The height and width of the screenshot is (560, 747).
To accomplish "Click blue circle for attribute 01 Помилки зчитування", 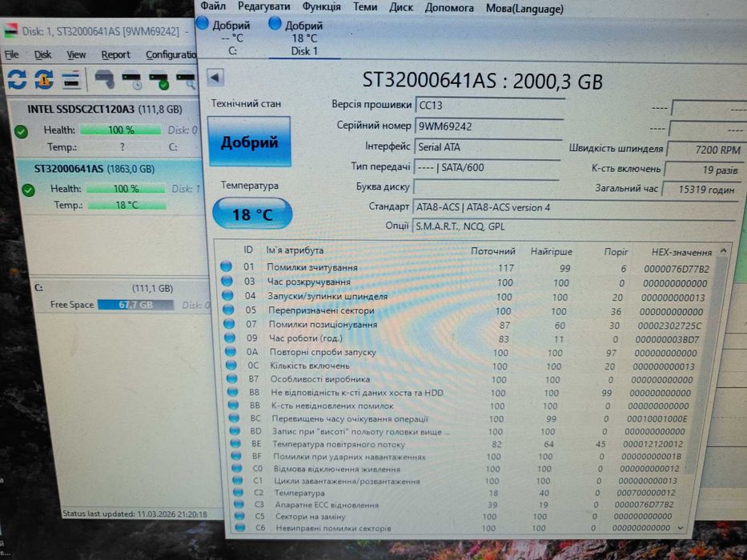I will coord(227,266).
